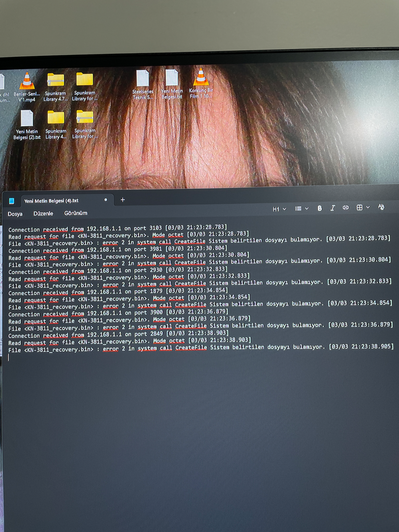The height and width of the screenshot is (532, 399).
Task: Click Read request line stamped 21:23:36.879
Action: [130, 320]
